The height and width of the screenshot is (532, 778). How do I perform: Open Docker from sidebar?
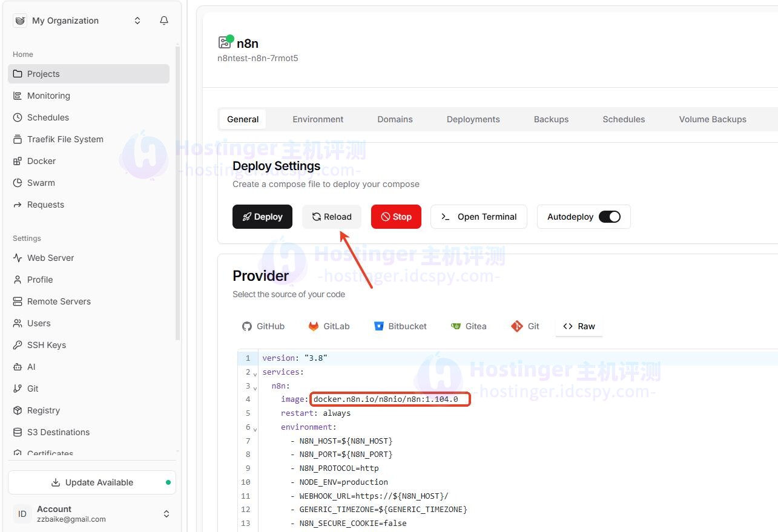[x=41, y=161]
